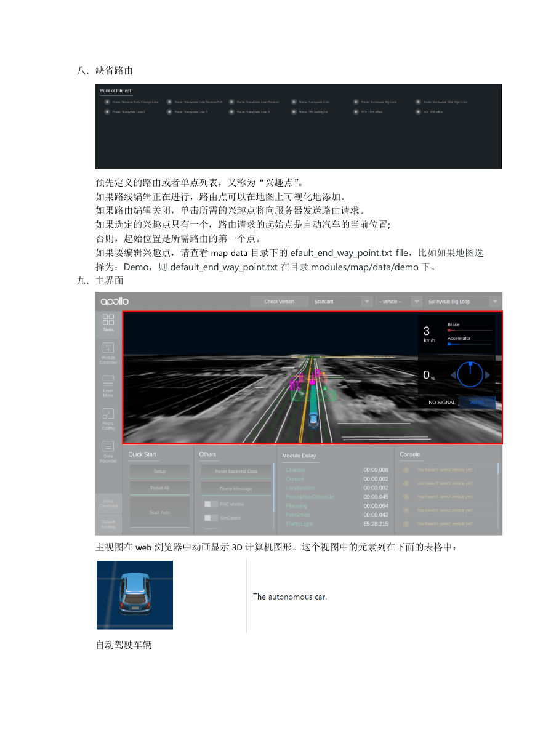Click the Reset All button
The image size is (535, 756).
(160, 488)
